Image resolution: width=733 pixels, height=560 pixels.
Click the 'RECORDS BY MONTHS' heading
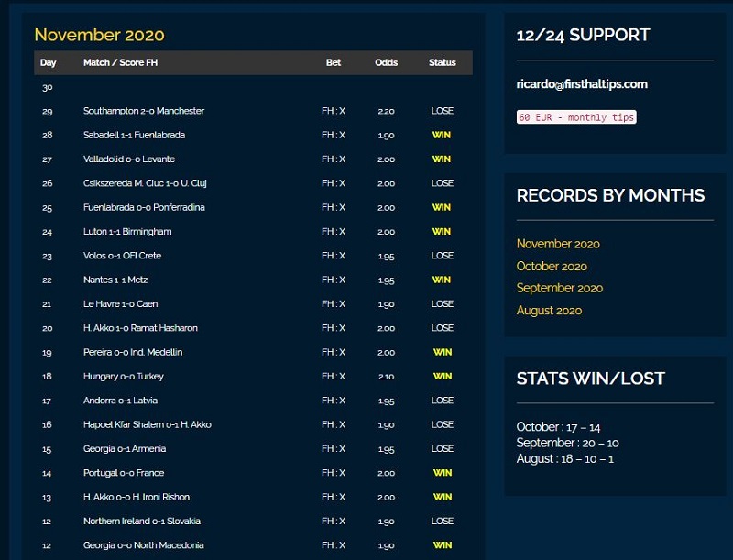(610, 195)
